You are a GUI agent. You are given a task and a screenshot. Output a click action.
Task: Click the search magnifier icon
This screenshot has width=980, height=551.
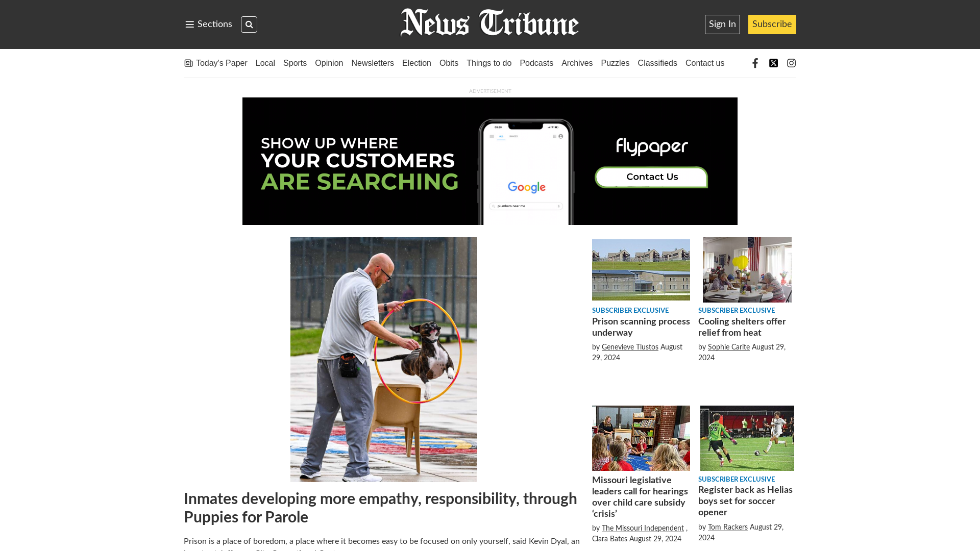pos(249,24)
